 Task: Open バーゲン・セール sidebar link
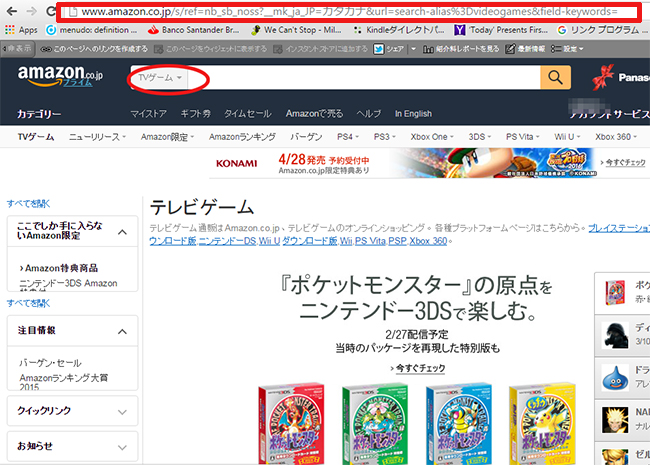(50, 363)
